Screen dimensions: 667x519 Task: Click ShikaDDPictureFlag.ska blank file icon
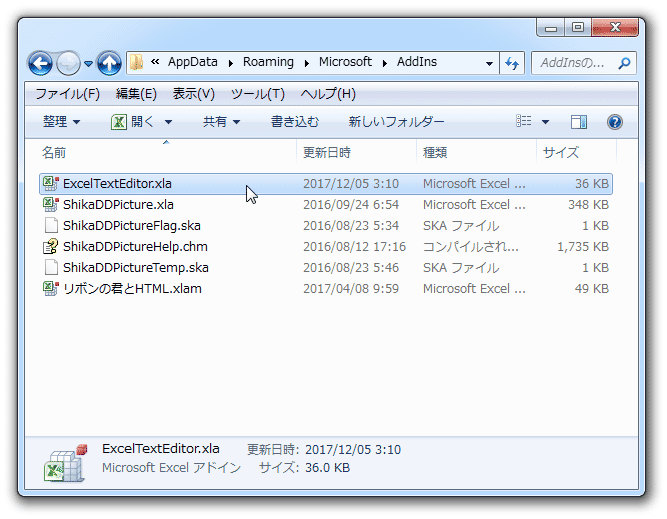click(51, 225)
